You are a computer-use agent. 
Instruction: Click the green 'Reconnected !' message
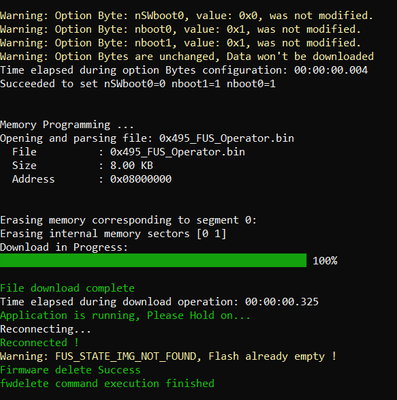tap(39, 343)
